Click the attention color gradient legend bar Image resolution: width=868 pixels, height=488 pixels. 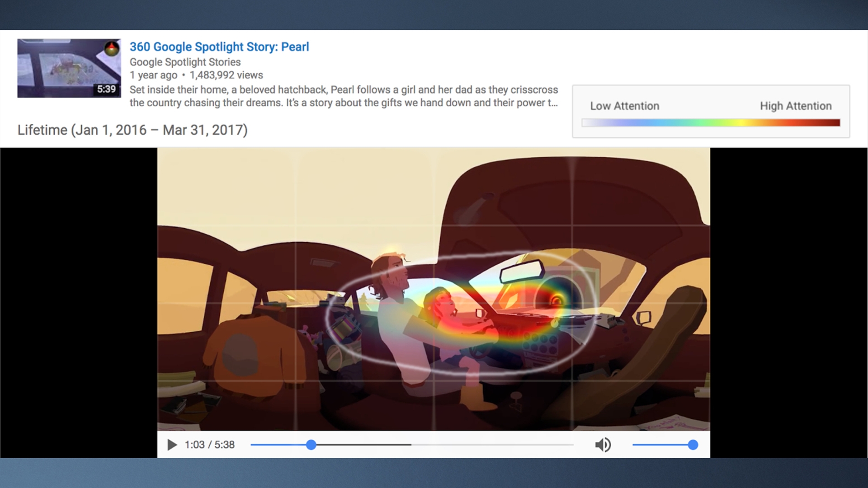click(x=711, y=122)
